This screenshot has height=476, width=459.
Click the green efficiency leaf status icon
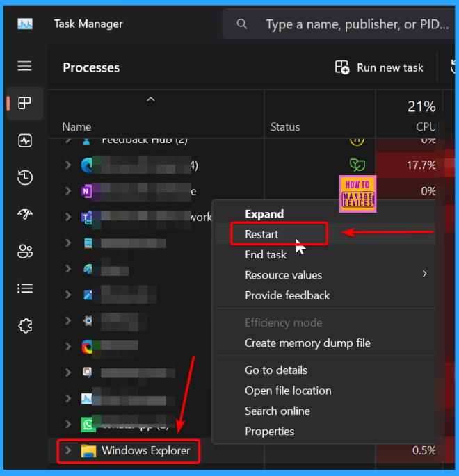click(357, 165)
